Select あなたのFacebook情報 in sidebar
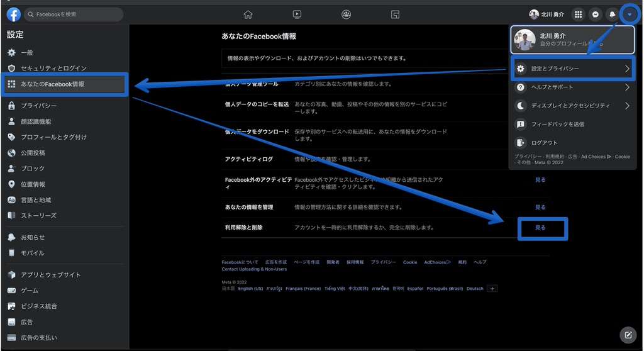Screen dimensions: 644x351 click(65, 84)
